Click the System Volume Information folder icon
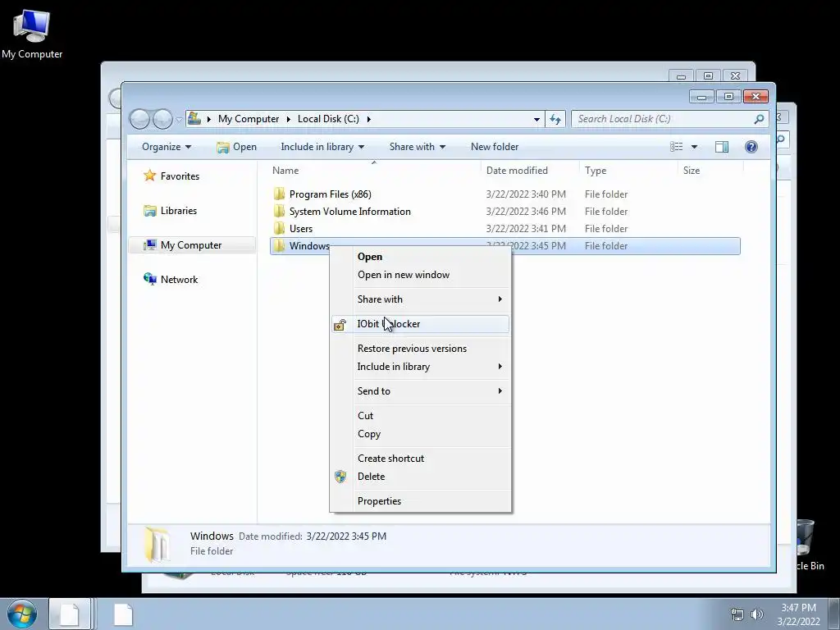Viewport: 840px width, 630px height. pyautogui.click(x=279, y=211)
